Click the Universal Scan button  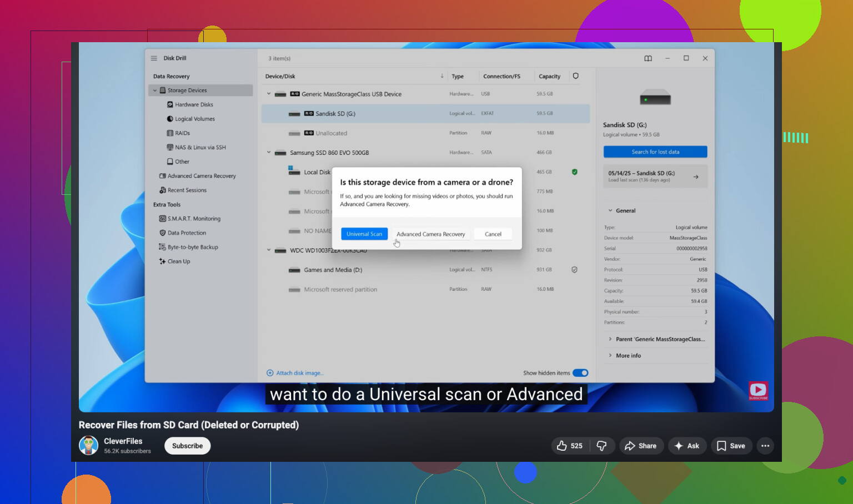click(364, 234)
